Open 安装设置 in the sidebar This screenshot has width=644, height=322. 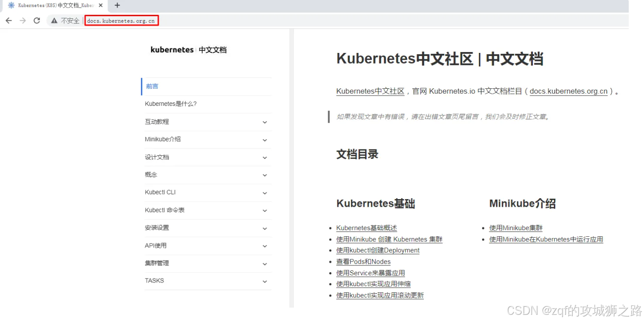(157, 227)
